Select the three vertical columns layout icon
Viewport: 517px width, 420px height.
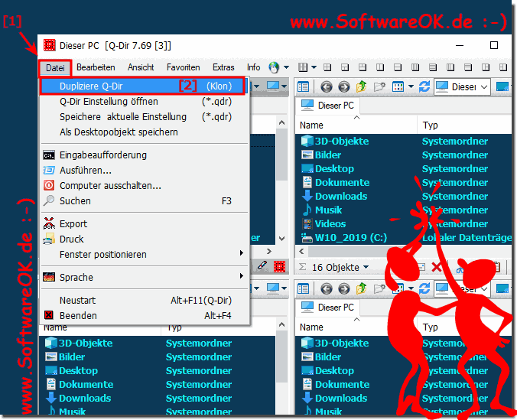point(450,67)
